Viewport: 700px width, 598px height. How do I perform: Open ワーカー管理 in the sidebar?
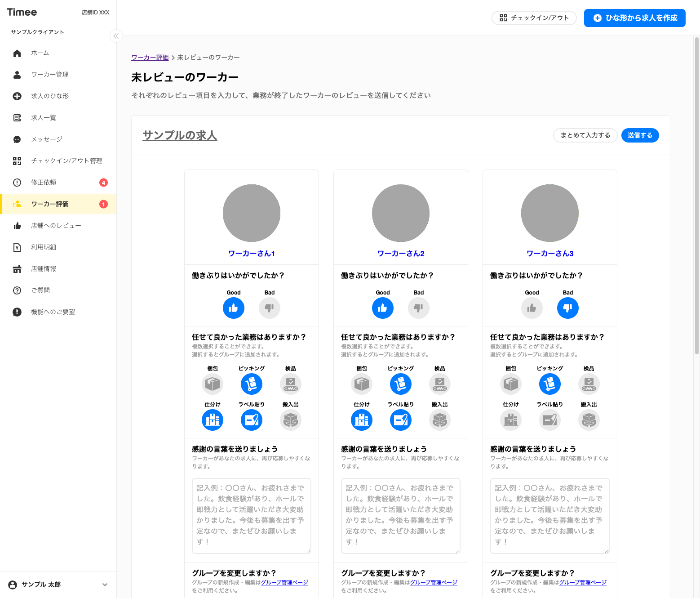click(x=58, y=75)
